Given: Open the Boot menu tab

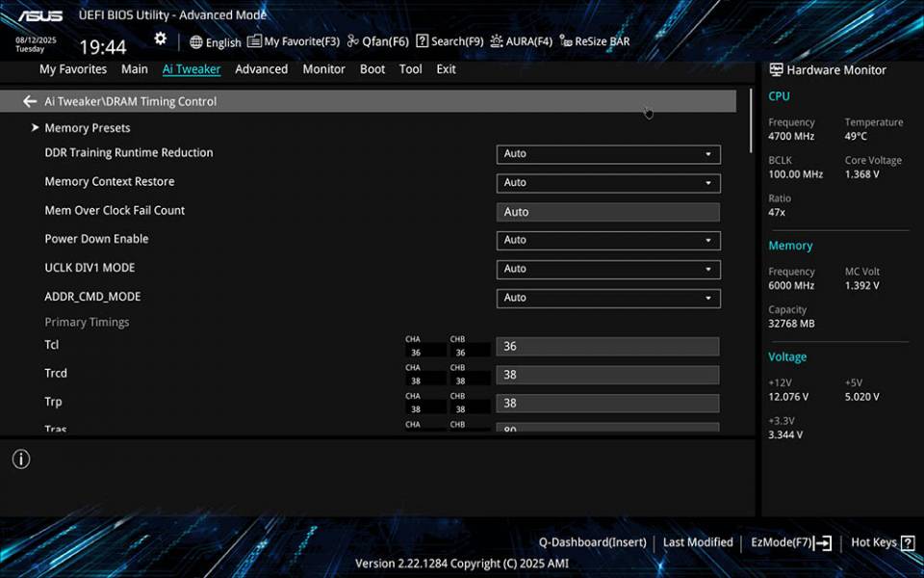Looking at the screenshot, I should point(372,68).
